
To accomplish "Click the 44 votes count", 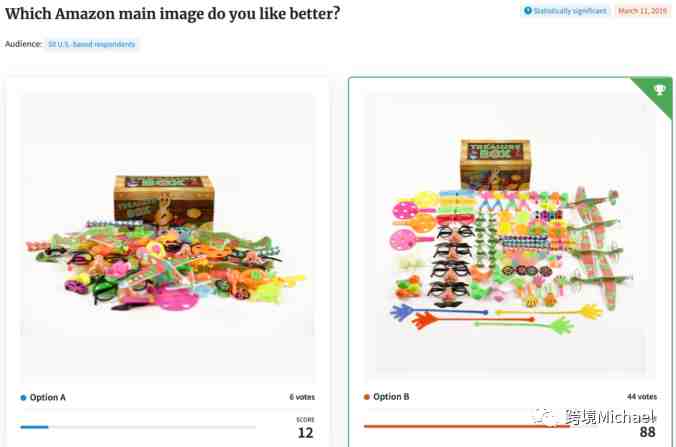I will tap(642, 397).
